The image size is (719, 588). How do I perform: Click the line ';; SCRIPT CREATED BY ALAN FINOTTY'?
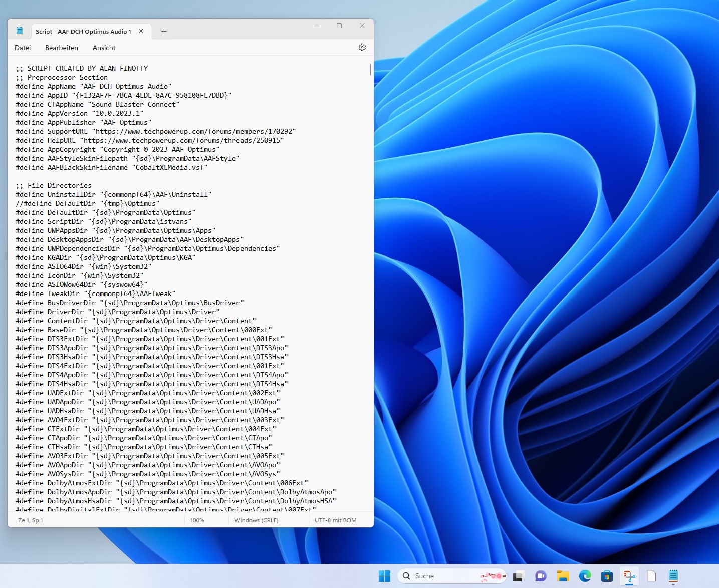point(82,68)
